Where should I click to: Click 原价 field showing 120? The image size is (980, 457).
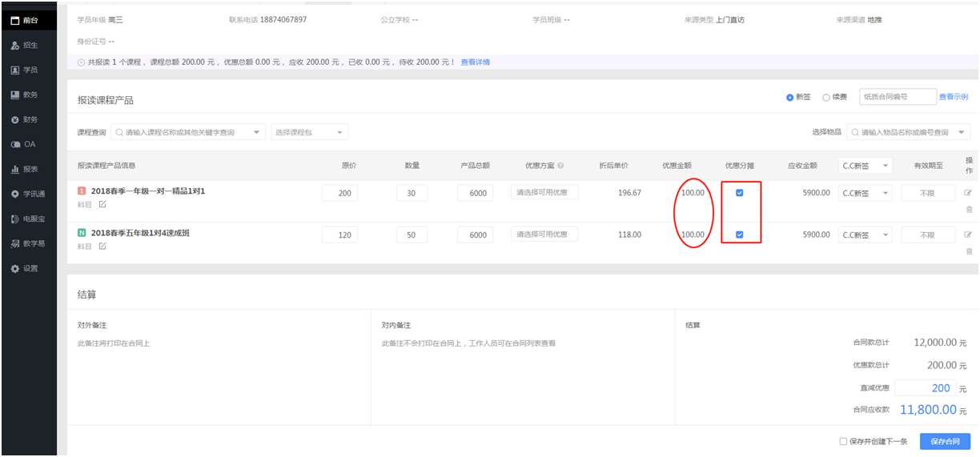pyautogui.click(x=339, y=235)
